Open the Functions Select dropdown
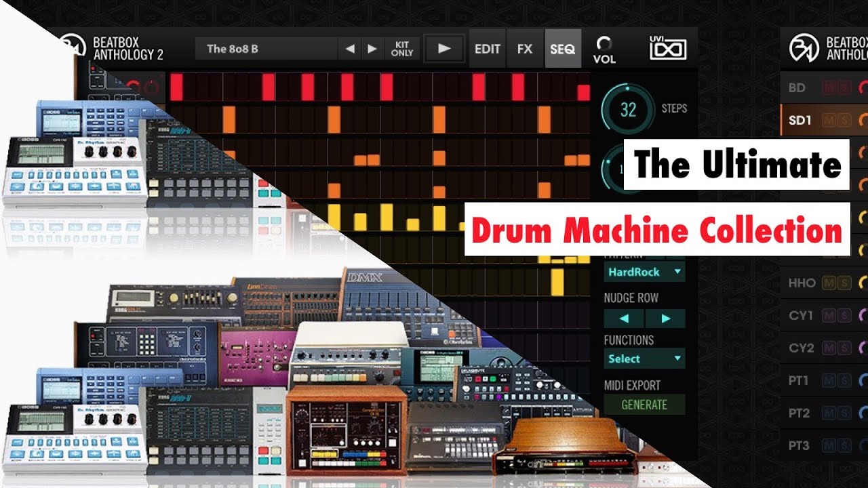 click(644, 359)
